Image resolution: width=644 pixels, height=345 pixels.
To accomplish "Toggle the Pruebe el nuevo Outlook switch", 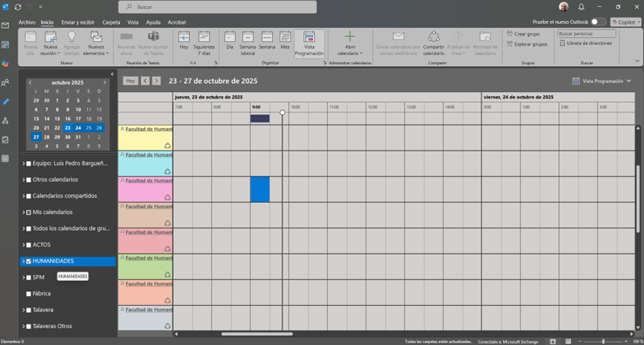I will 598,23.
